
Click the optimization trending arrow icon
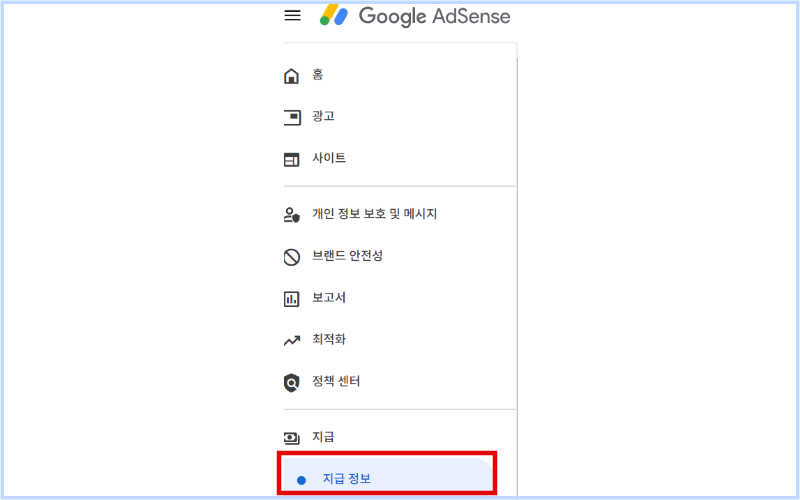pos(292,340)
